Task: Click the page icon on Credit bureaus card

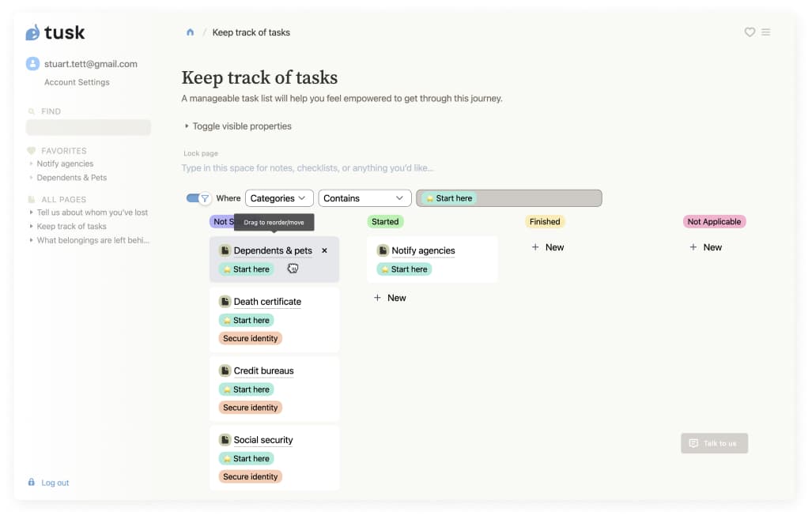Action: pyautogui.click(x=225, y=370)
